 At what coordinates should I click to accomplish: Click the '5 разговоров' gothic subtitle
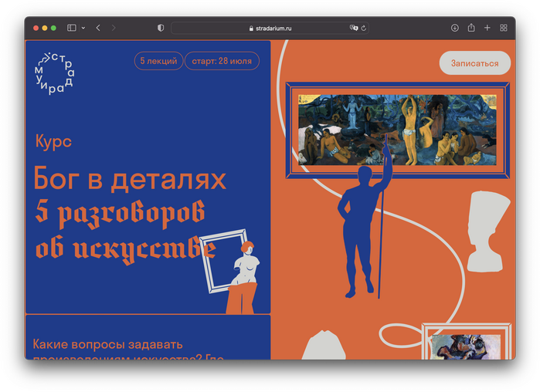pos(120,213)
